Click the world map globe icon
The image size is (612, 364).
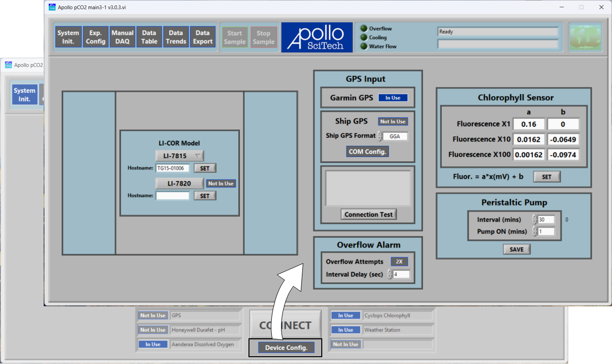tap(585, 37)
